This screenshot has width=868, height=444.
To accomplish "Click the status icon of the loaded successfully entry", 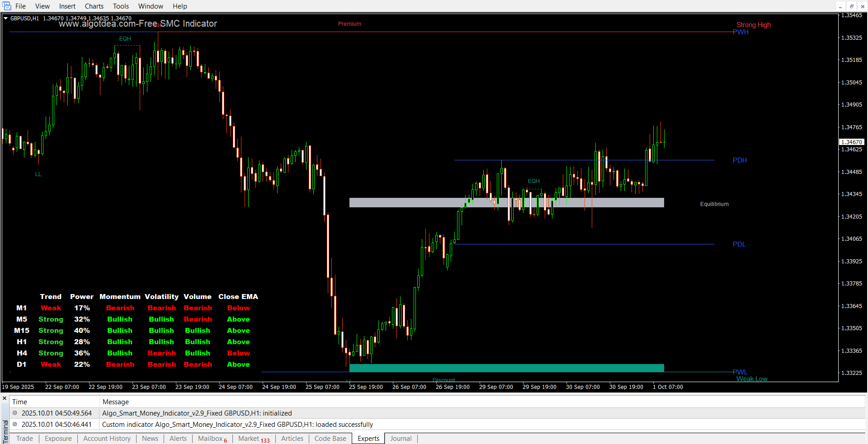I will coord(15,424).
